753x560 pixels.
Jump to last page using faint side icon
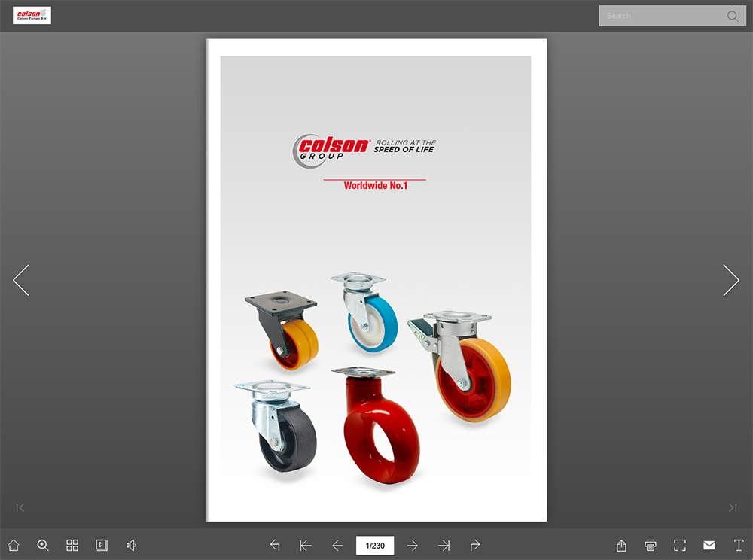(x=733, y=508)
